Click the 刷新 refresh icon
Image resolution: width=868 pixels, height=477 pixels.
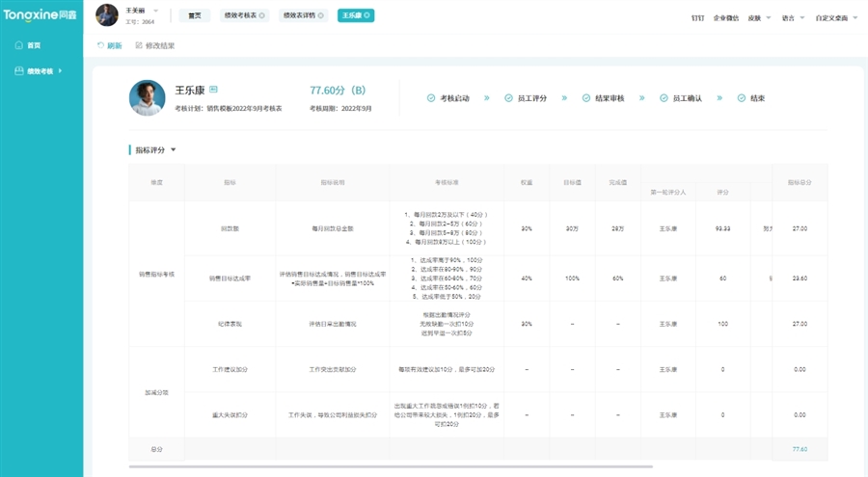click(x=101, y=45)
